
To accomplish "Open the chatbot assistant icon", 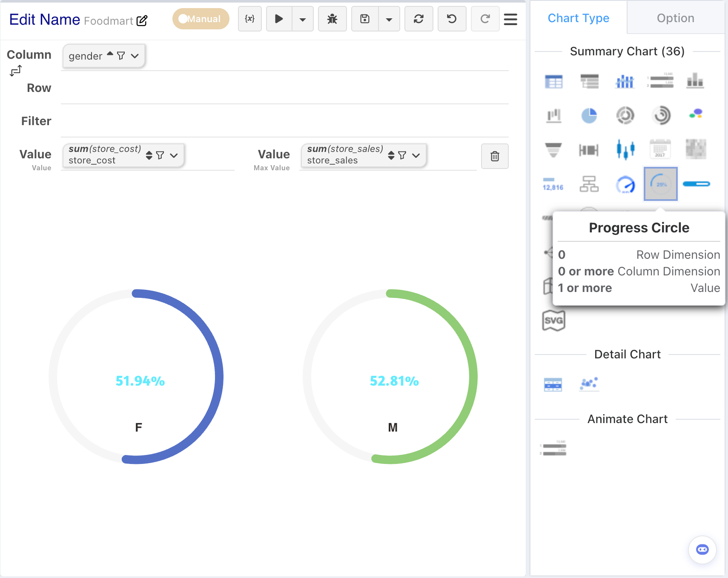I will (702, 549).
